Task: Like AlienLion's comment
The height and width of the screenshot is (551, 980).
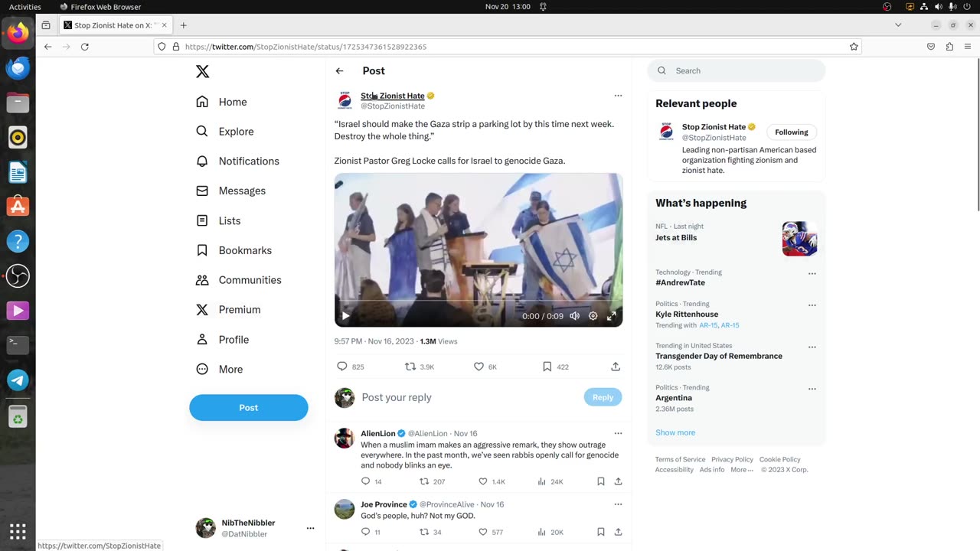Action: point(483,481)
